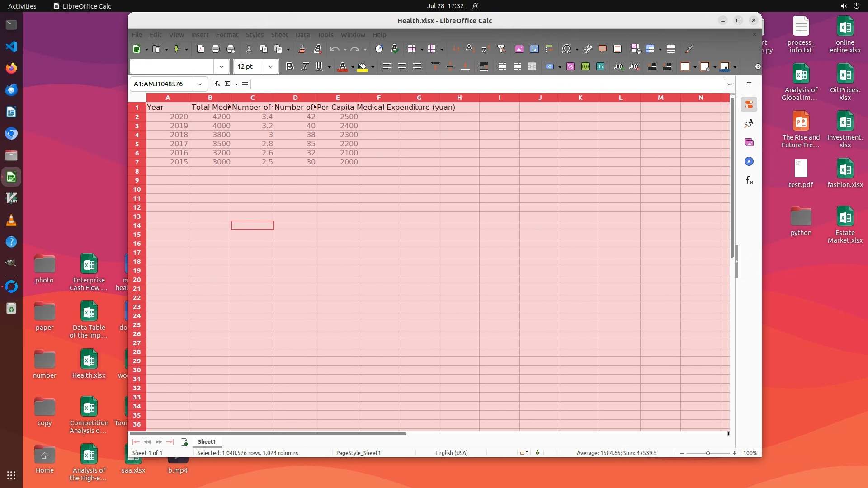The width and height of the screenshot is (868, 488).
Task: Insert image via toolbar icon
Action: tap(519, 49)
